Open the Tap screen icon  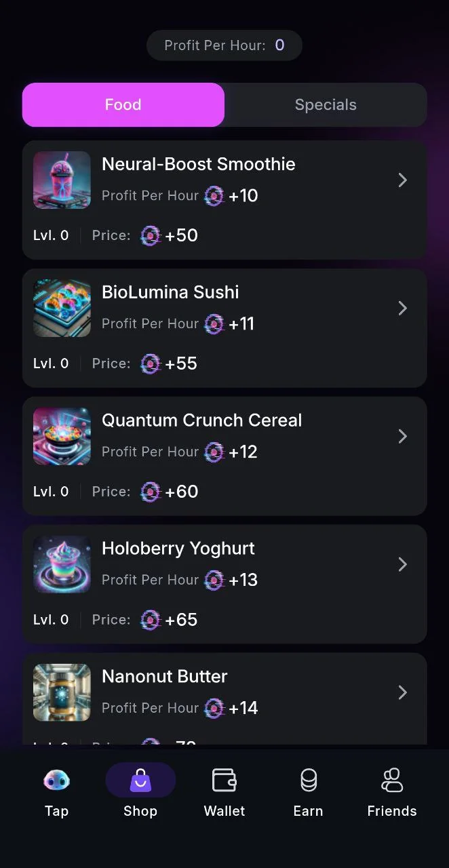point(56,781)
